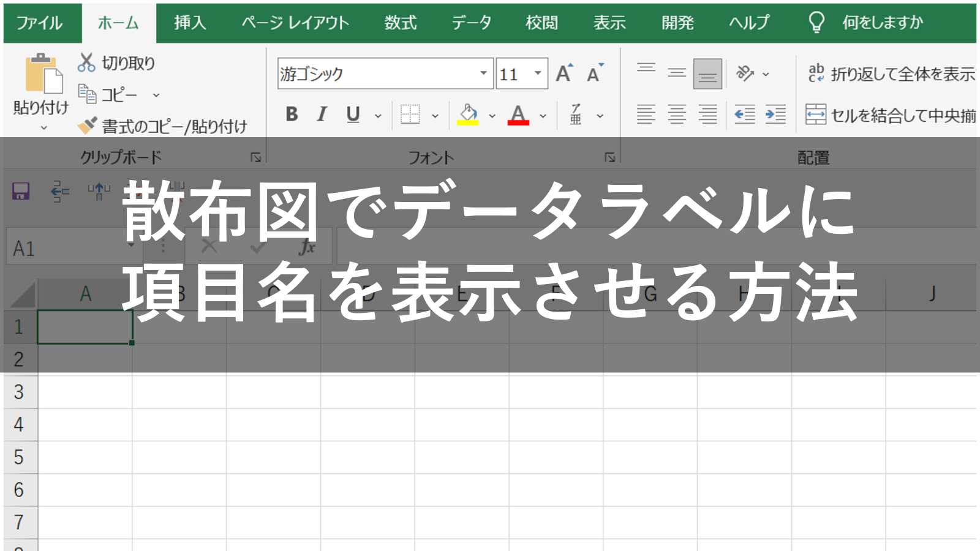Viewport: 980px width, 551px height.
Task: Expand the text orientation dropdown arrow
Action: (x=766, y=74)
